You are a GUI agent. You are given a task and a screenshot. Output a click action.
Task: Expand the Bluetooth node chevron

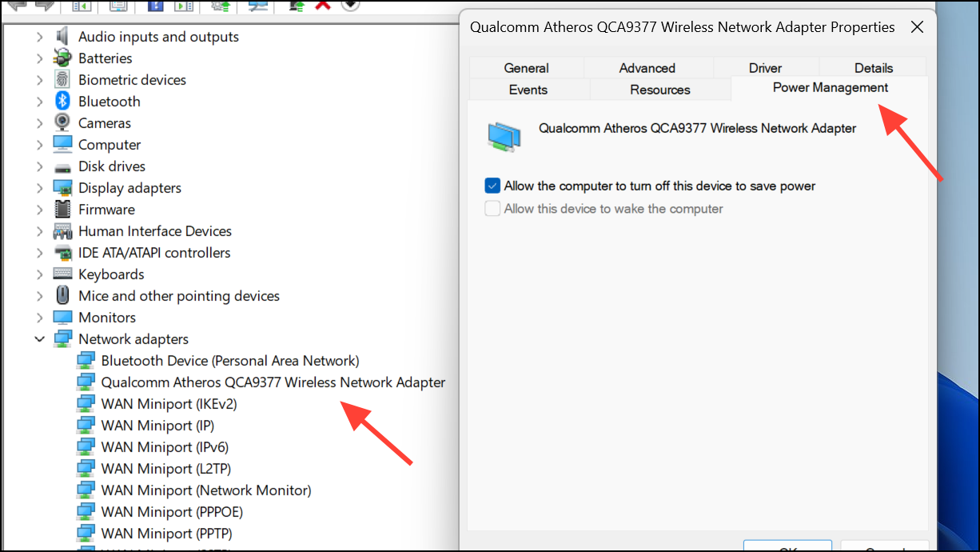coord(40,102)
